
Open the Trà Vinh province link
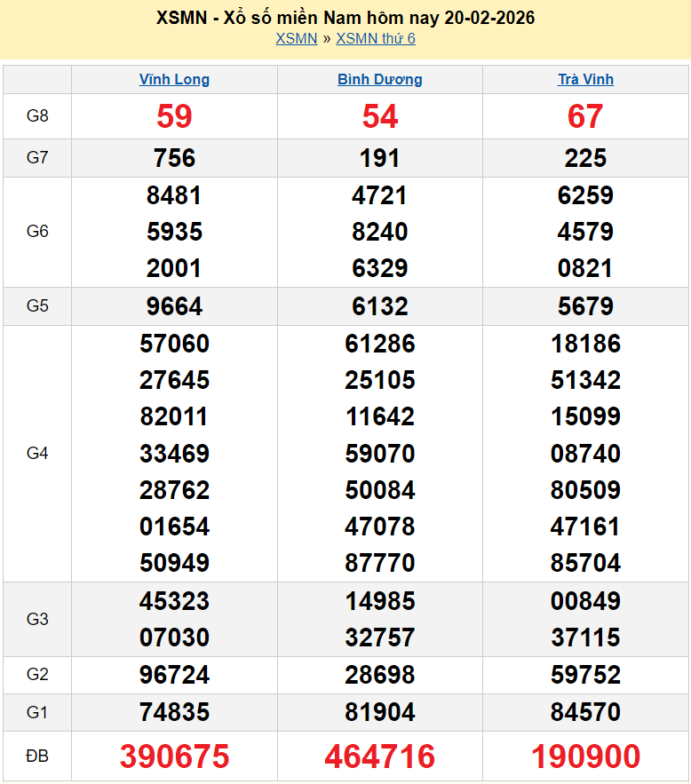click(585, 79)
